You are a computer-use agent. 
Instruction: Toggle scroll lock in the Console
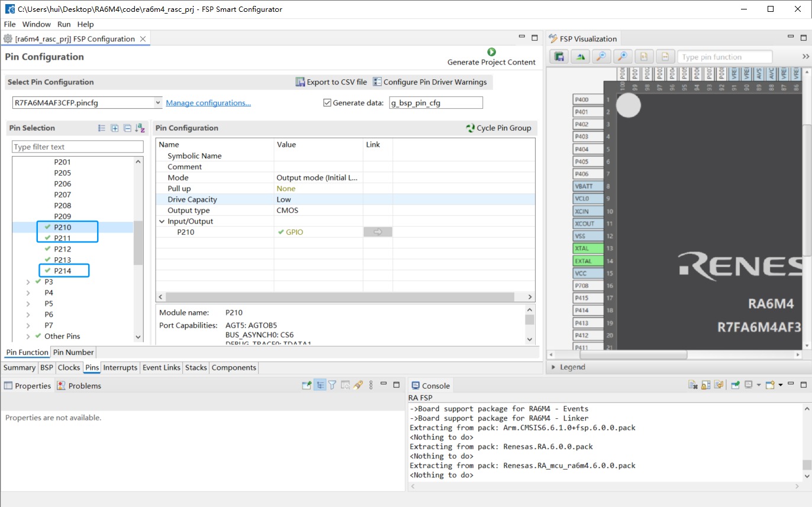[x=705, y=385]
